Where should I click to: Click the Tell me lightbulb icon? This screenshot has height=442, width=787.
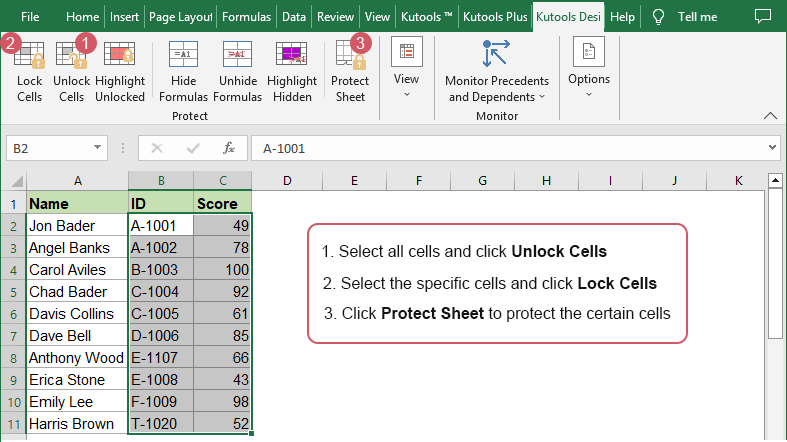658,17
